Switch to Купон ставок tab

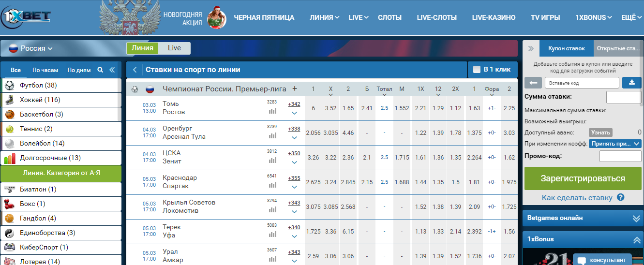coord(566,48)
